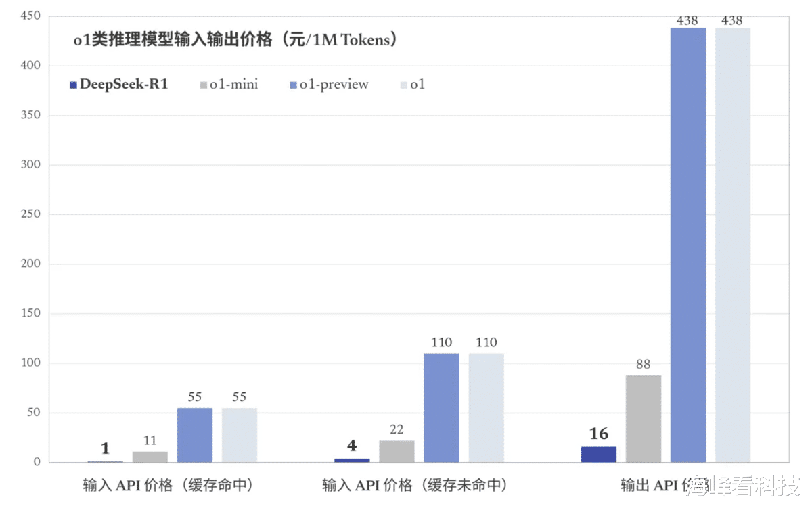Select the gray o1-mini bar valued 22
The height and width of the screenshot is (512, 812).
click(x=397, y=452)
